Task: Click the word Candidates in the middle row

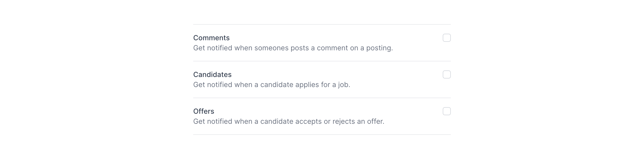Action: click(x=212, y=74)
